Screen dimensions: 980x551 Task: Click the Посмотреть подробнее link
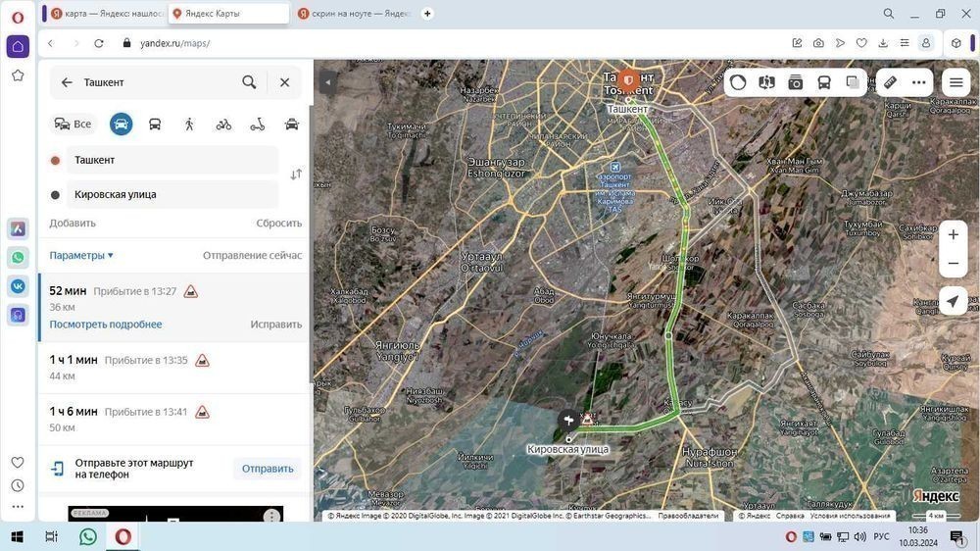coord(106,325)
